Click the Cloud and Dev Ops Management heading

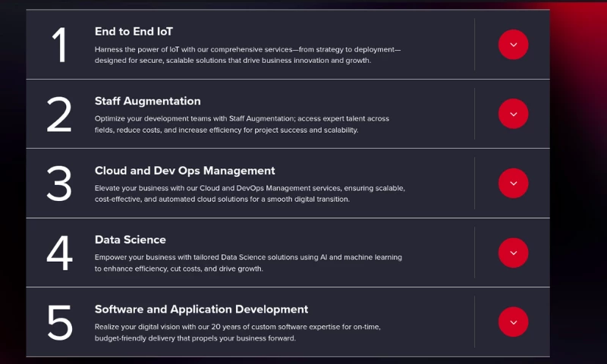pos(184,171)
